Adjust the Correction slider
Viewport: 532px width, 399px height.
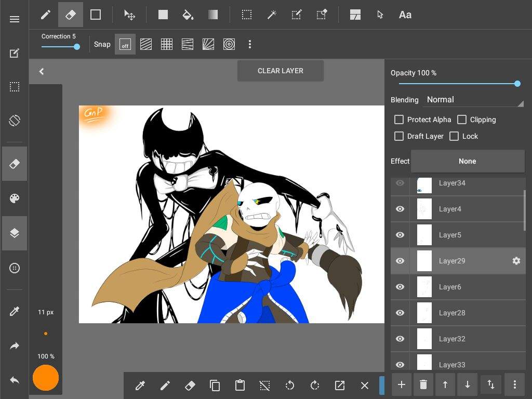(60, 47)
